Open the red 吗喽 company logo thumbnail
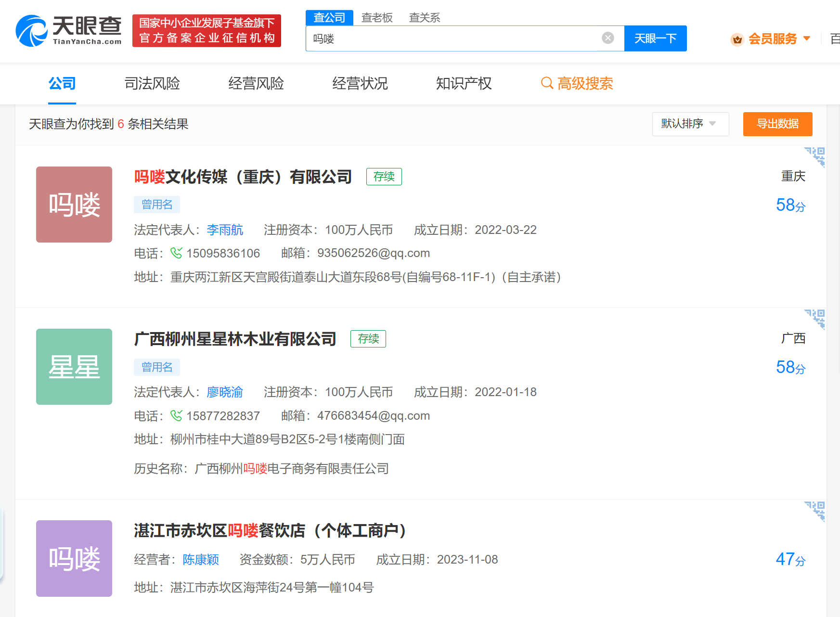Screen dimensions: 840x617 click(74, 205)
